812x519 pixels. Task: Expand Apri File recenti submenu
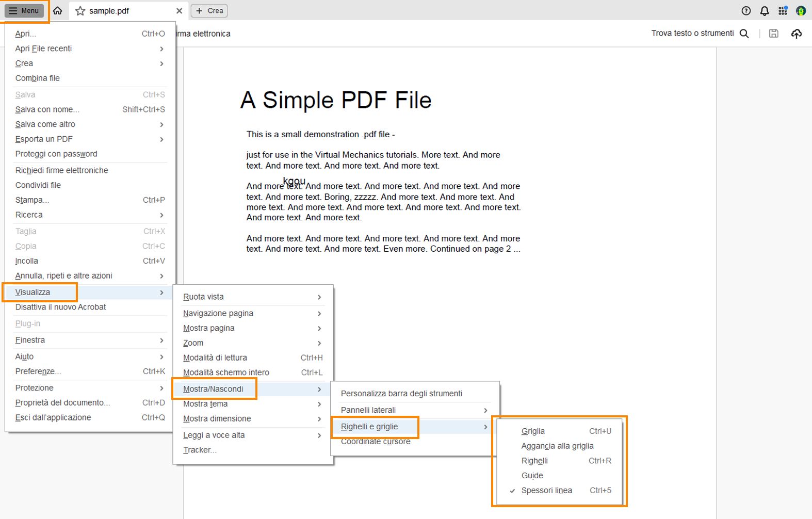tap(90, 48)
